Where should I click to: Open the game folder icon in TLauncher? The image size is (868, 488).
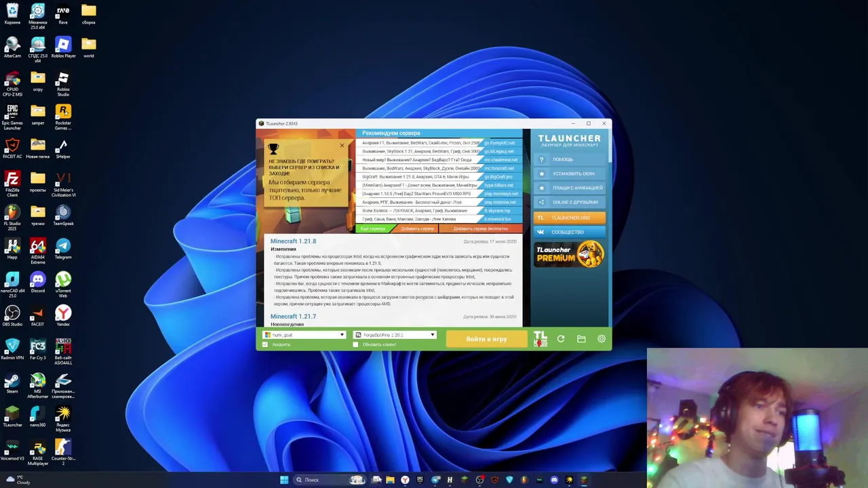581,339
